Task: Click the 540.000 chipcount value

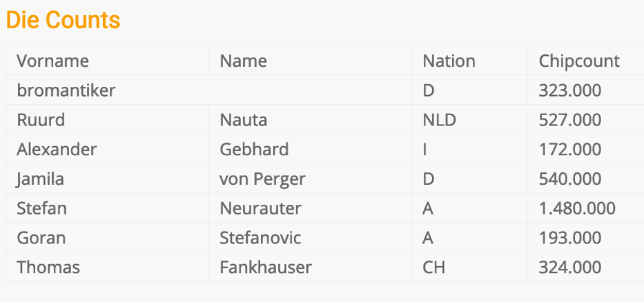Action: coord(569,179)
